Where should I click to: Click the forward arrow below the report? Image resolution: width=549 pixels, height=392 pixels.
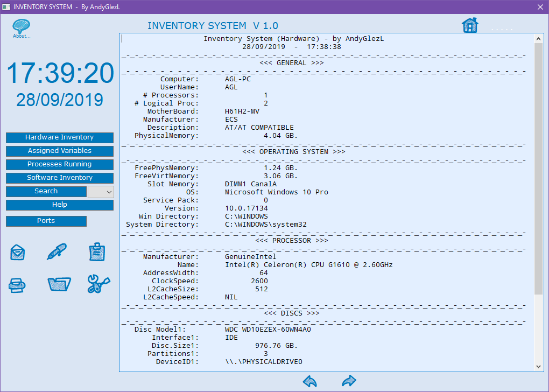(x=348, y=381)
